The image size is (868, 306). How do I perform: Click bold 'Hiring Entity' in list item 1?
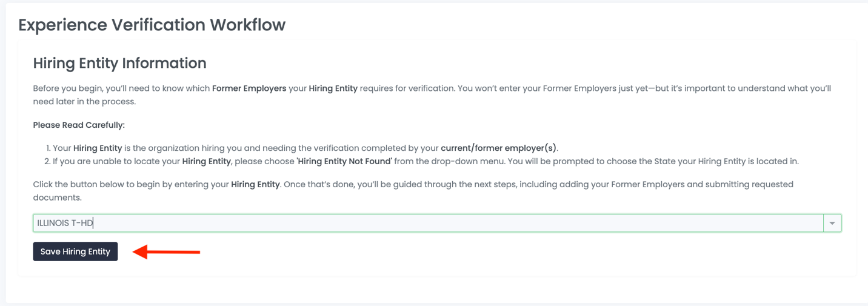click(98, 148)
